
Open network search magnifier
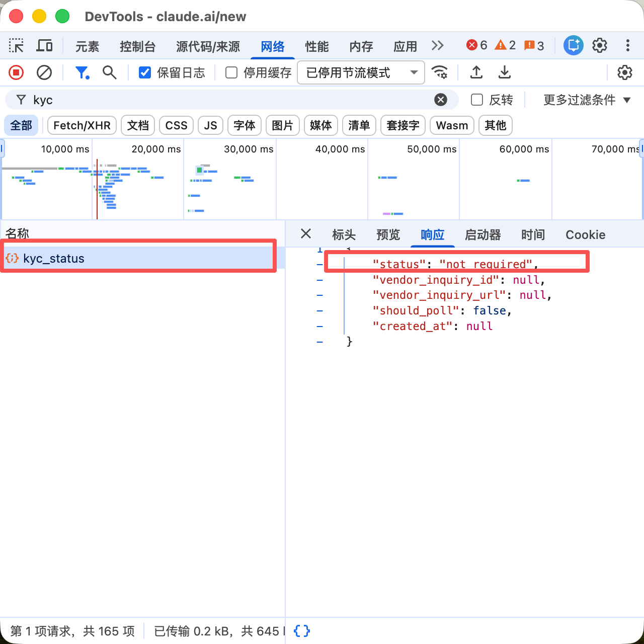pyautogui.click(x=109, y=73)
